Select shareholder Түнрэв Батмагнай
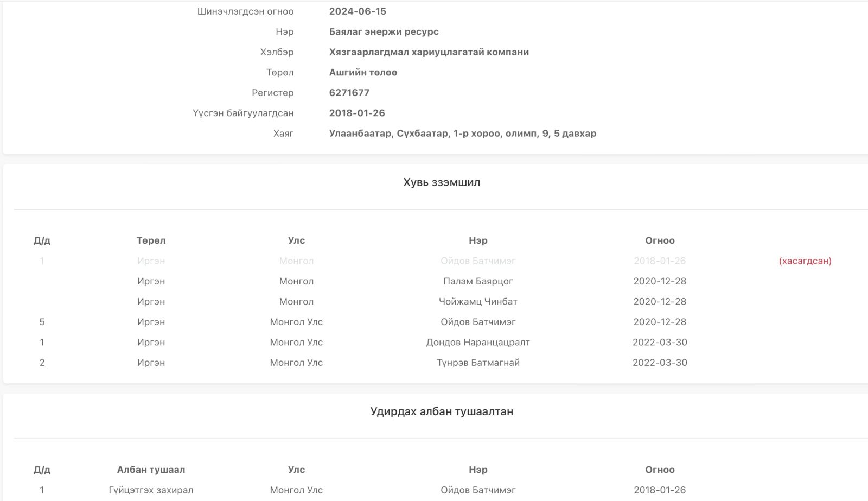Viewport: 868px width, 501px height. point(477,363)
